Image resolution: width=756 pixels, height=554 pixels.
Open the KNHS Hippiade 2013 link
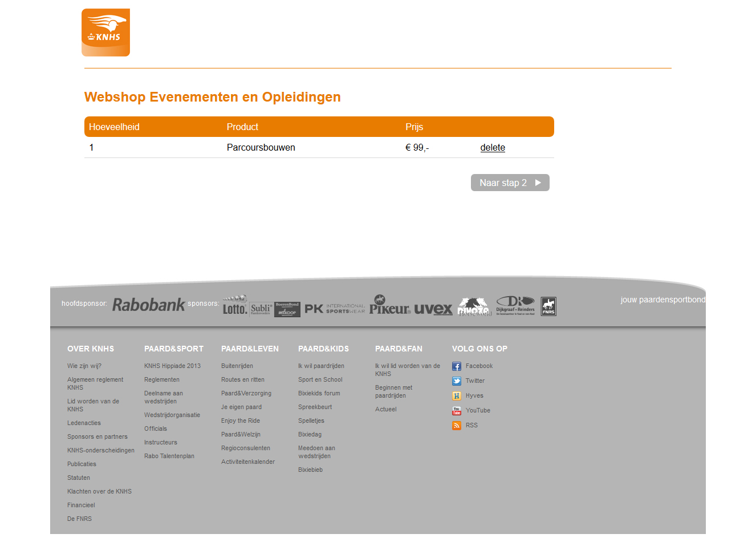[x=172, y=366]
